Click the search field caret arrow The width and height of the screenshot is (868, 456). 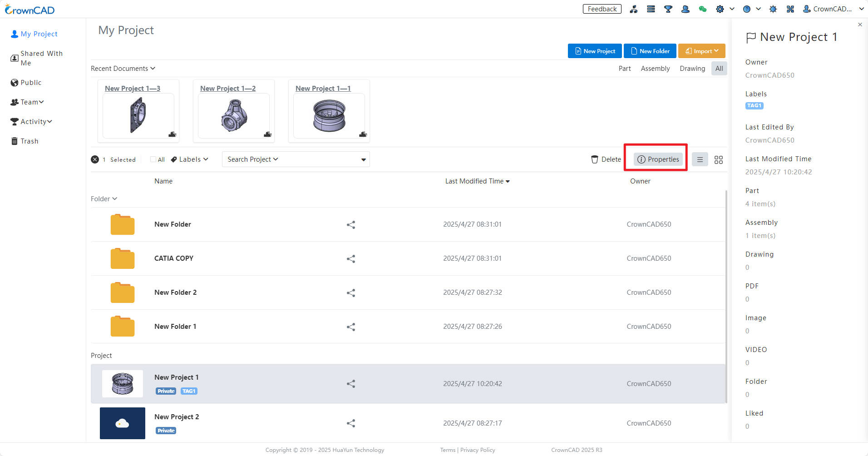point(363,160)
